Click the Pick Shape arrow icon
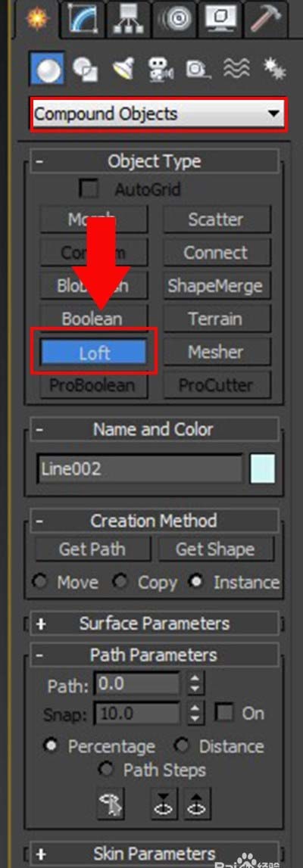Viewport: 303px width, 868px height. (110, 803)
